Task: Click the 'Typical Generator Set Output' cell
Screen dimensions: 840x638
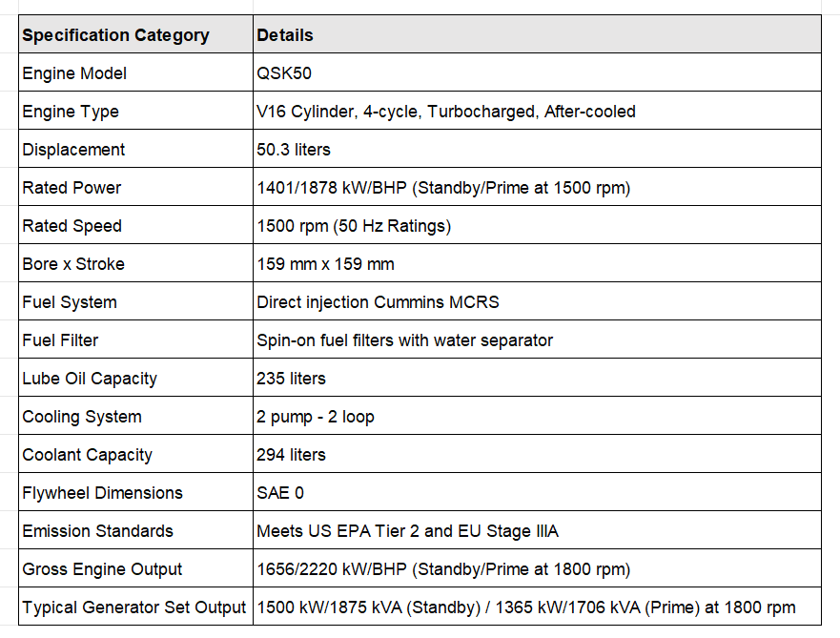Action: (x=135, y=606)
